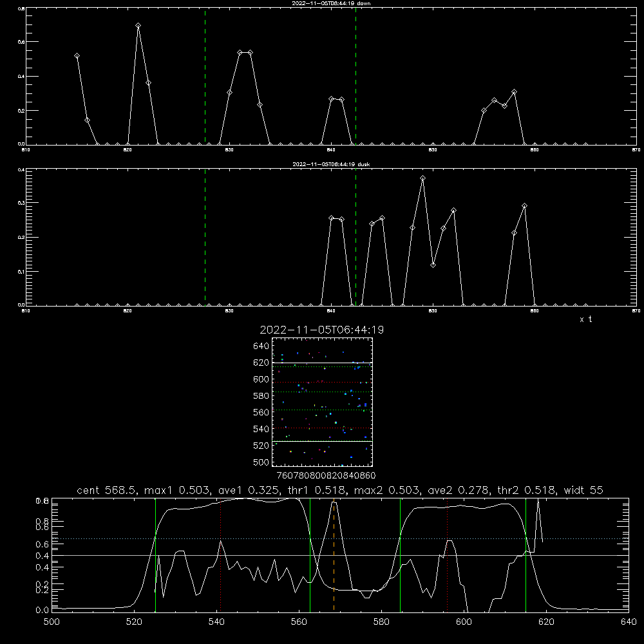Click profile plot green vertical line near 584
The height and width of the screenshot is (644, 644).
[x=400, y=555]
